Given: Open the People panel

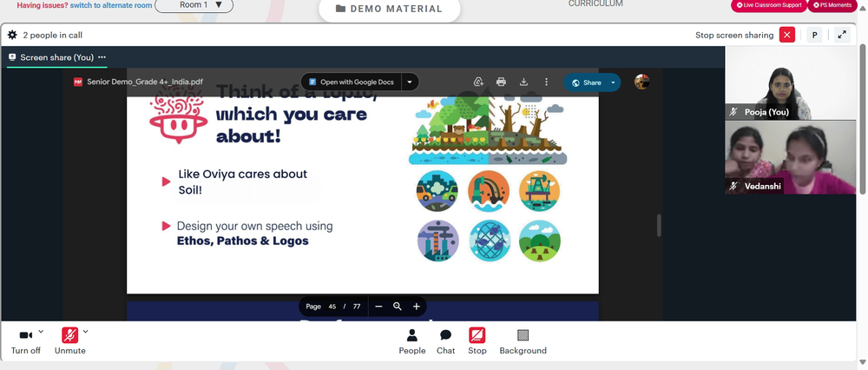Looking at the screenshot, I should (411, 341).
